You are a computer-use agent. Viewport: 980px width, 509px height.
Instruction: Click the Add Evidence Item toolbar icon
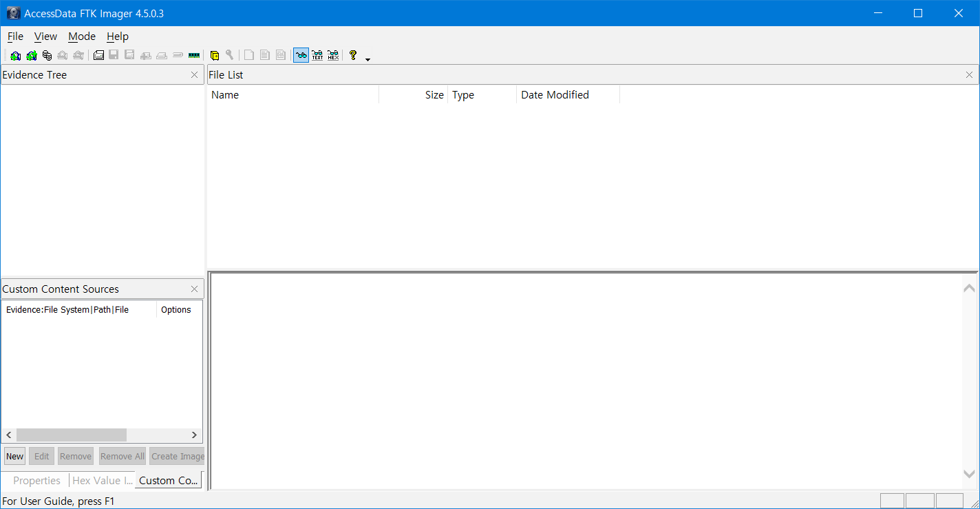click(15, 56)
